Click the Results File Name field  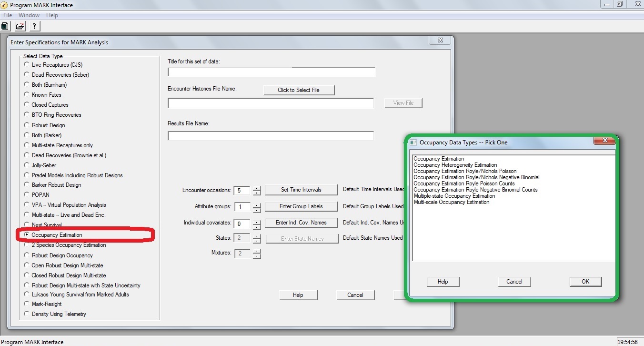(271, 136)
